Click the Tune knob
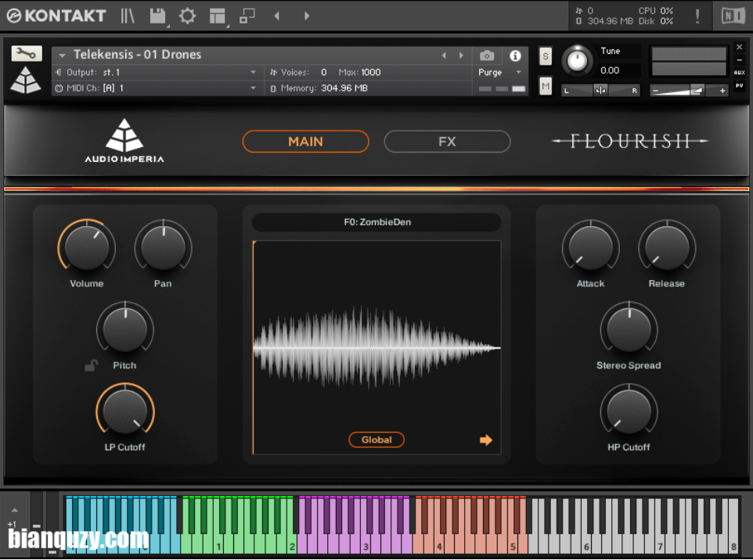 pos(577,60)
